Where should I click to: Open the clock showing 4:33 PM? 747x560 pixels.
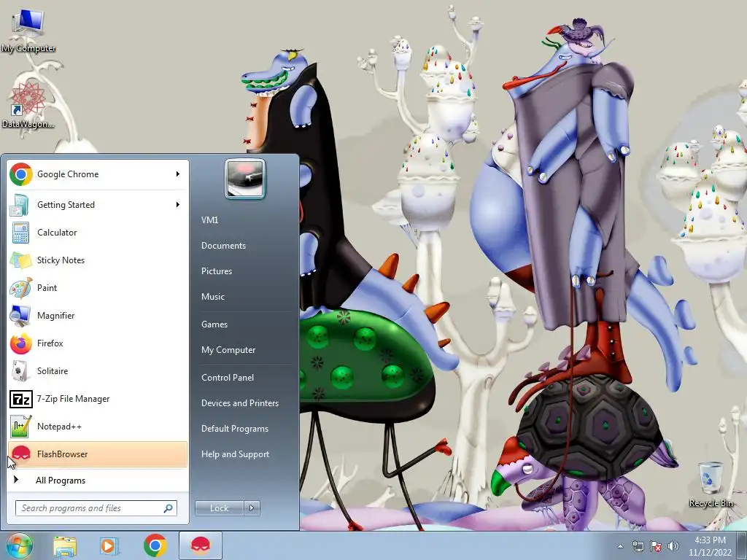click(710, 546)
